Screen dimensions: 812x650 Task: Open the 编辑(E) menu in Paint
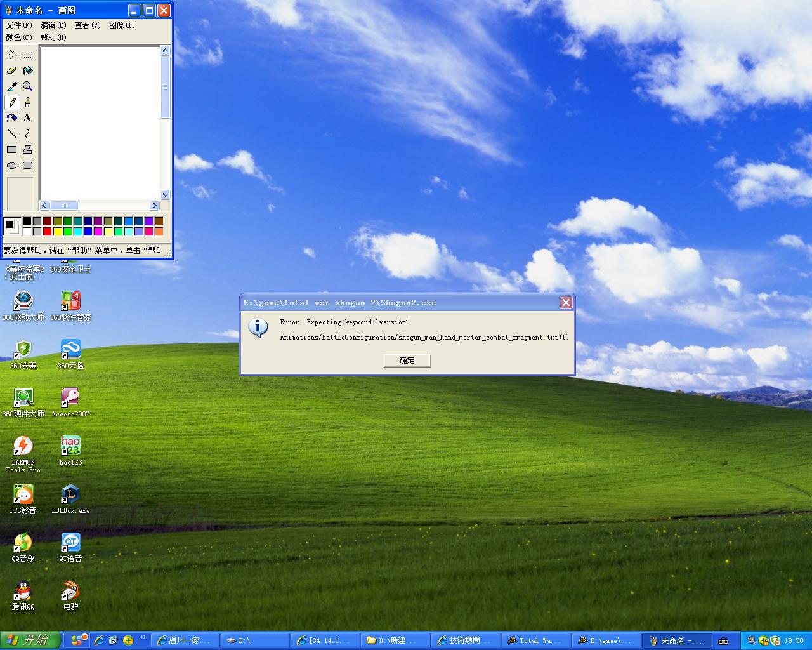coord(53,25)
